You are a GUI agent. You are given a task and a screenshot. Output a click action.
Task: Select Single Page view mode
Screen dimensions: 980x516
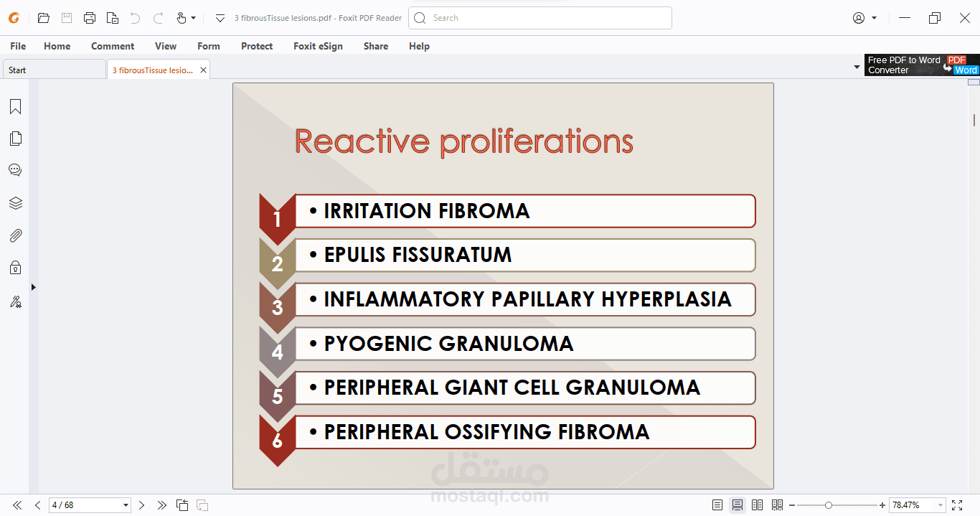(717, 505)
